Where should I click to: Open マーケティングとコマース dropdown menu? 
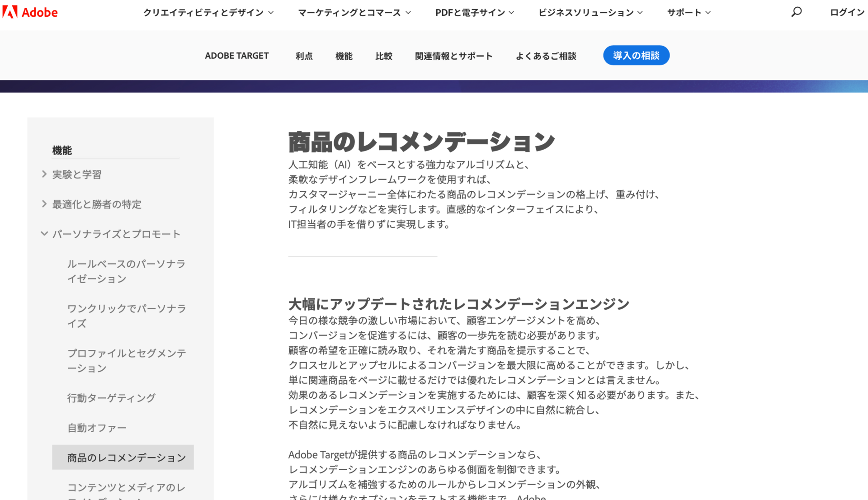tap(354, 13)
